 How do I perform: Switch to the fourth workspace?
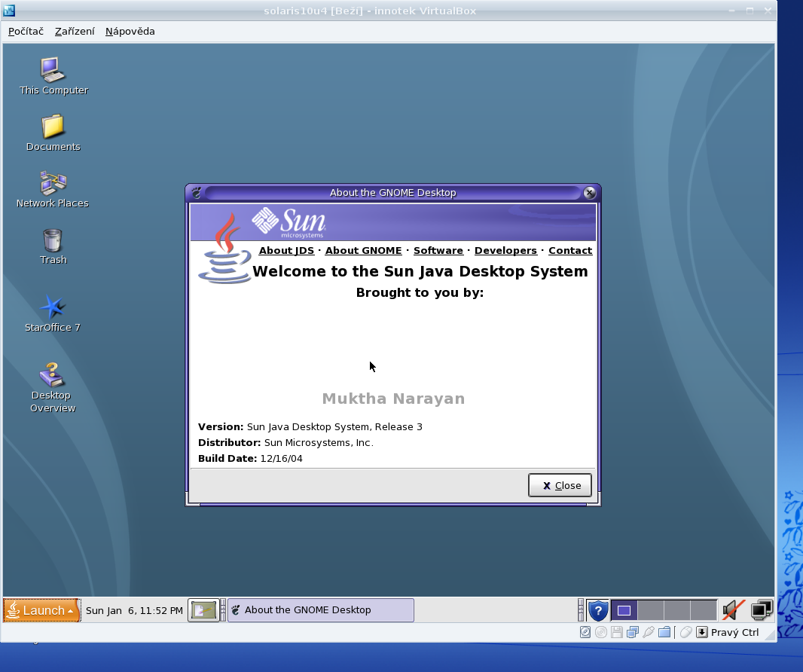[x=704, y=610]
